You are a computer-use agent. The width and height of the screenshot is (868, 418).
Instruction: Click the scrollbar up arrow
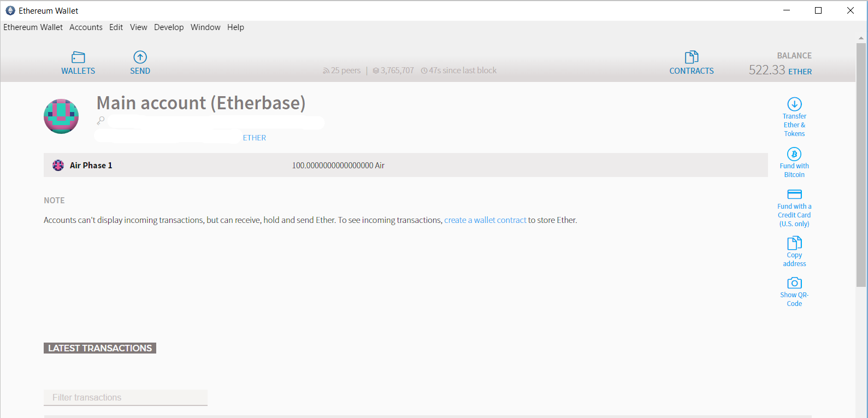click(861, 38)
